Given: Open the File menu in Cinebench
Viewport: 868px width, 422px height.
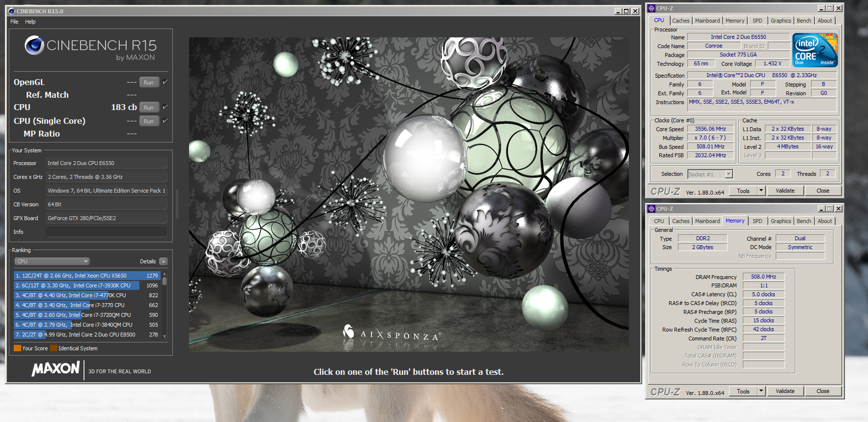Looking at the screenshot, I should click(x=14, y=22).
